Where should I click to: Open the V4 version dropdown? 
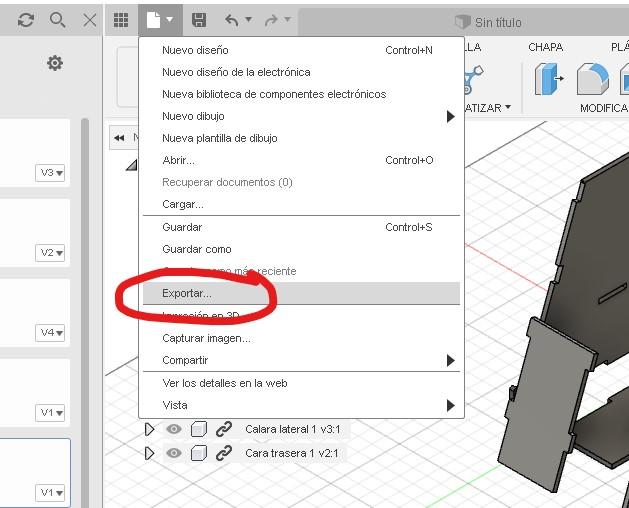coord(50,333)
